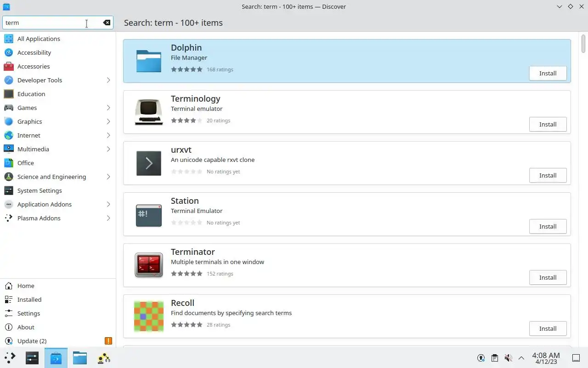Click the Terminology computer icon
This screenshot has height=368, width=588.
point(149,112)
